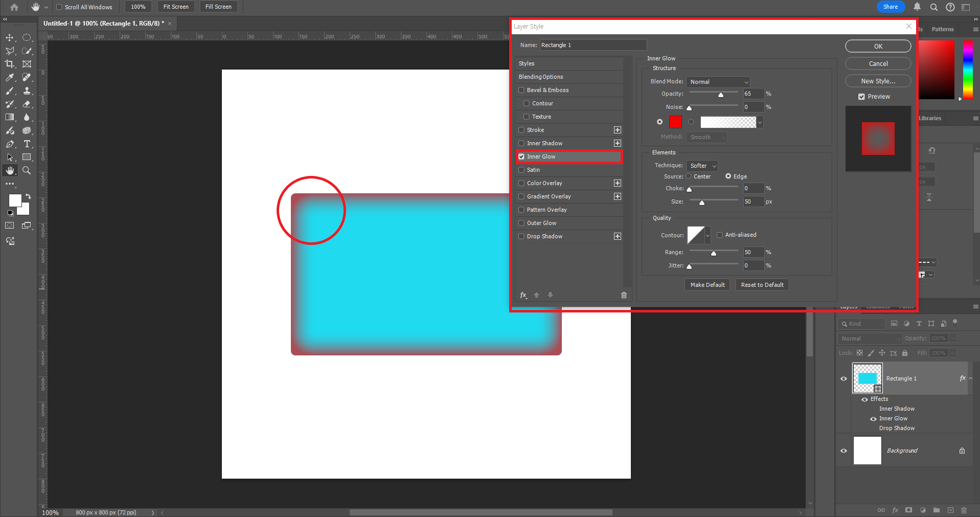Select the Rectangle shape tool
The width and height of the screenshot is (980, 517).
click(x=27, y=158)
